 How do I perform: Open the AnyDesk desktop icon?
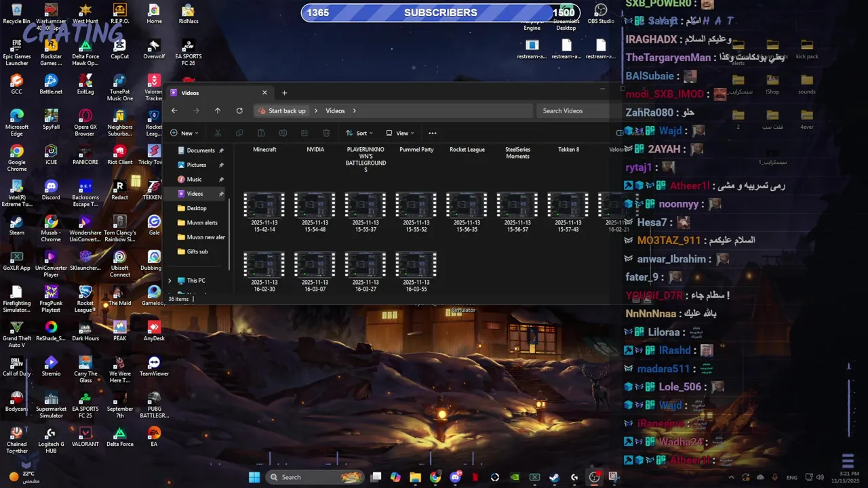click(154, 331)
